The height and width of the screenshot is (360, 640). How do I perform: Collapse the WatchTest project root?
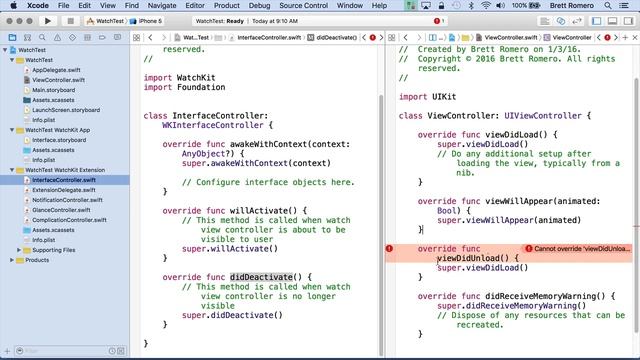(5, 50)
